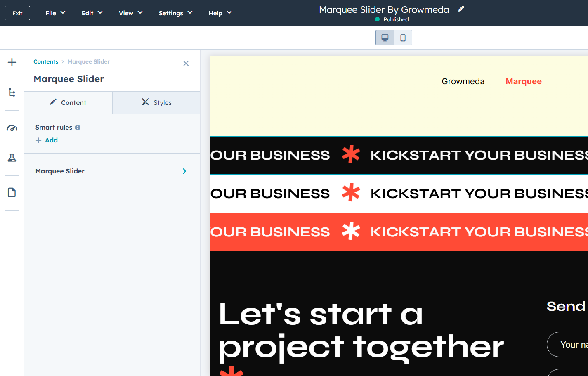The width and height of the screenshot is (588, 376).
Task: Go to Contents breadcrumb link
Action: click(46, 62)
